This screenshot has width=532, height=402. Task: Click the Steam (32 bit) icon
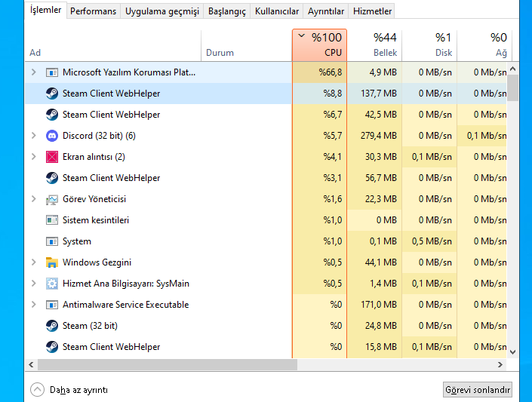[x=52, y=326]
